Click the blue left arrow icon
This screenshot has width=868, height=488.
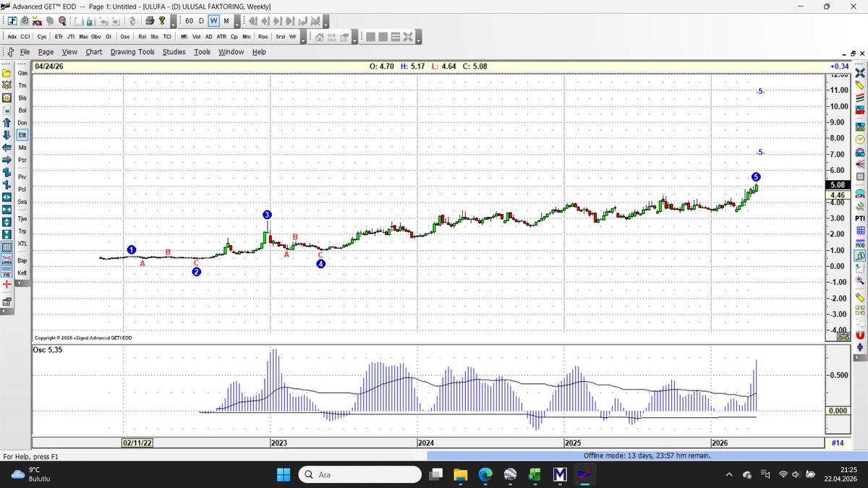click(x=7, y=147)
